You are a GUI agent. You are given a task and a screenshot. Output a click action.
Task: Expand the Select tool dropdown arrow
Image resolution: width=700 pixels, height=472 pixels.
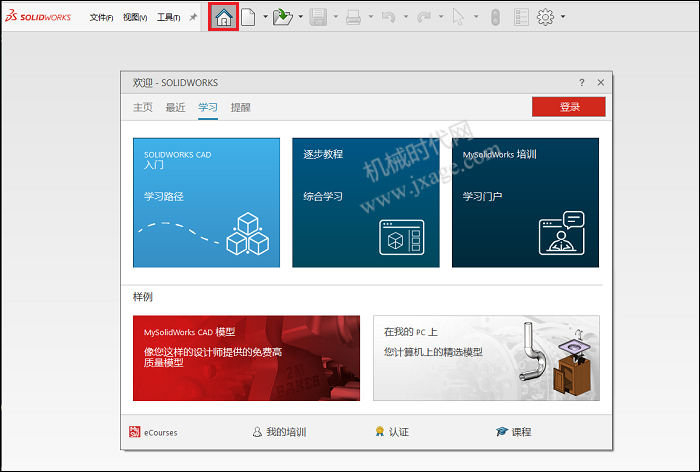[x=476, y=17]
